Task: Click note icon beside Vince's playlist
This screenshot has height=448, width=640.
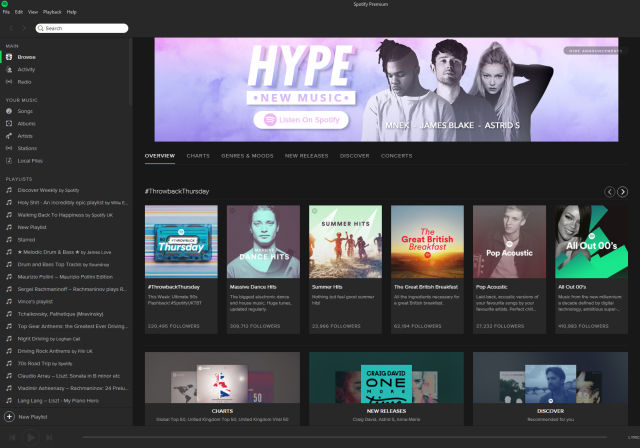Action: (9, 302)
